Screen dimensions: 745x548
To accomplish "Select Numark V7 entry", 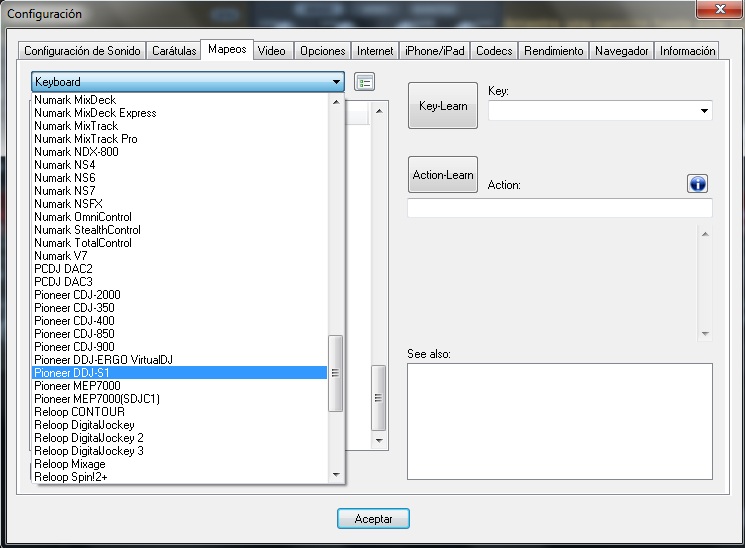I will tap(180, 256).
